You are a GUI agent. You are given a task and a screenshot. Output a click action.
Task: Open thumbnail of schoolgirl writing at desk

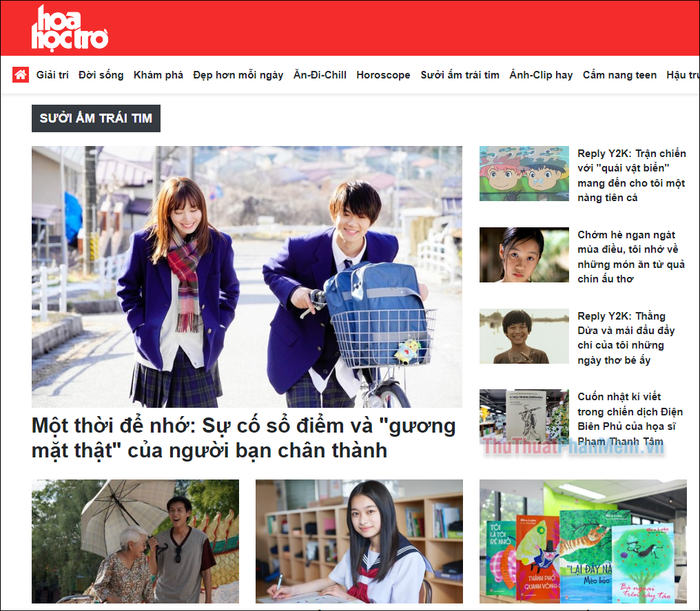point(359,541)
